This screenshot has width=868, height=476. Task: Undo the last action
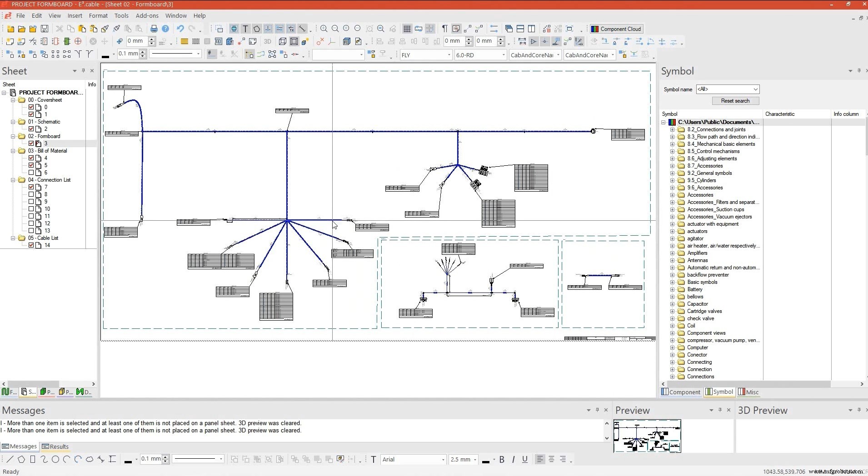(180, 29)
